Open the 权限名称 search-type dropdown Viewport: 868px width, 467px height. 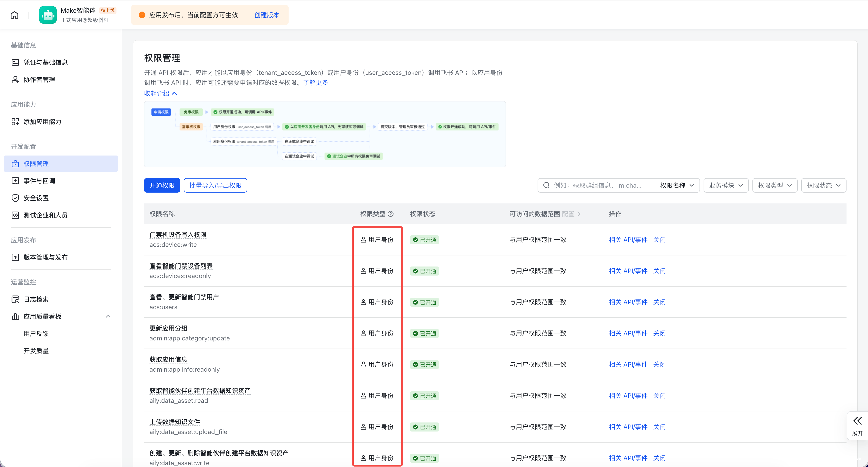point(677,186)
